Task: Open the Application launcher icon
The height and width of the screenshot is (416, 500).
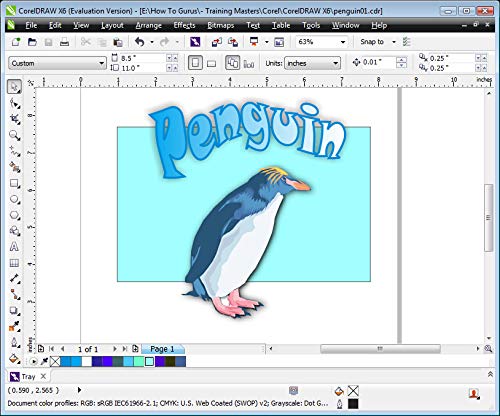Action: coord(254,42)
